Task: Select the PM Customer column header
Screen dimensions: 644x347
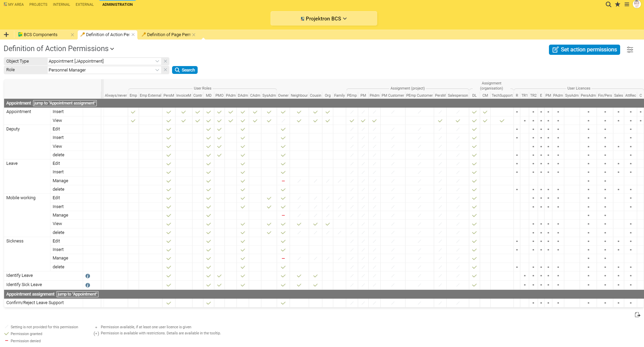Action: pos(393,96)
